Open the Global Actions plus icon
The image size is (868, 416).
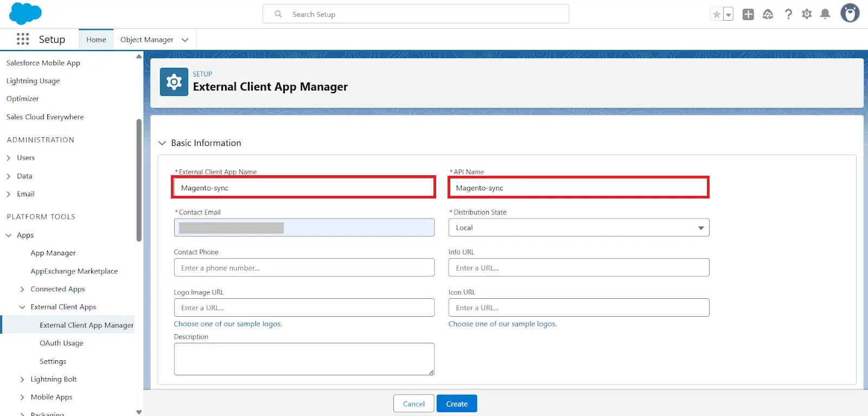[748, 14]
